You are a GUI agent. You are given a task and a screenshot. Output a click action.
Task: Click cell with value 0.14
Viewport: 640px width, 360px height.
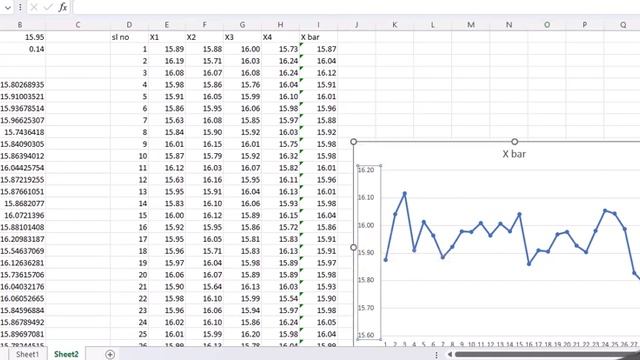[23, 49]
